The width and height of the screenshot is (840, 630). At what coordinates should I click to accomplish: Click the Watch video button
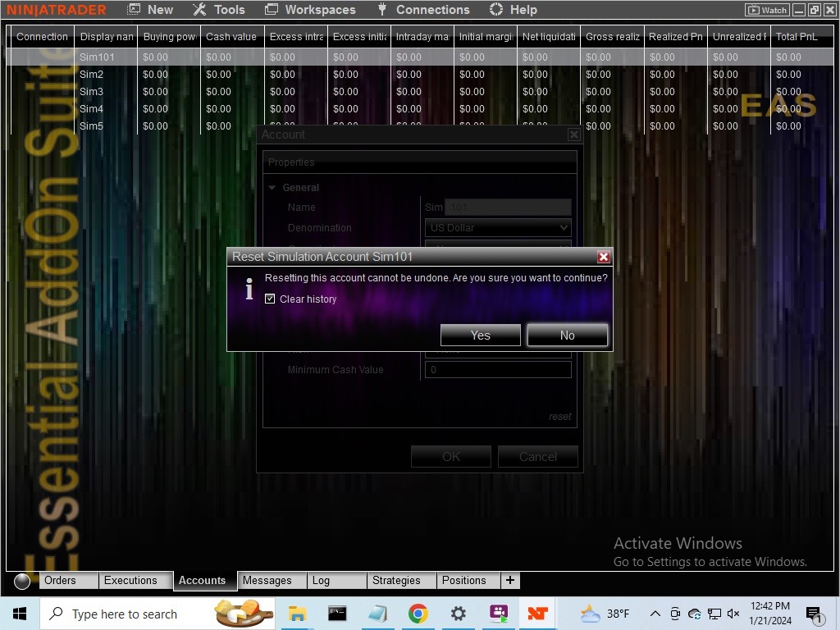(767, 10)
